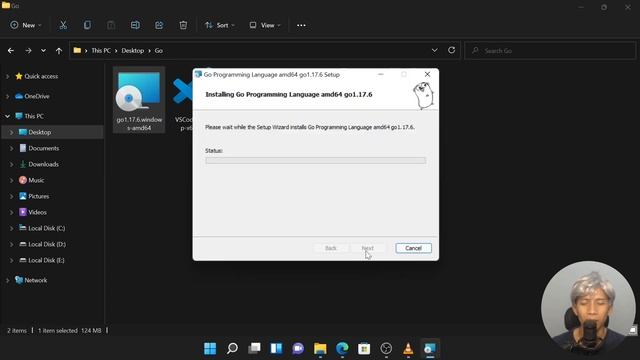Viewport: 640px width, 360px height.
Task: Open Downloads in navigation pane
Action: 43,164
